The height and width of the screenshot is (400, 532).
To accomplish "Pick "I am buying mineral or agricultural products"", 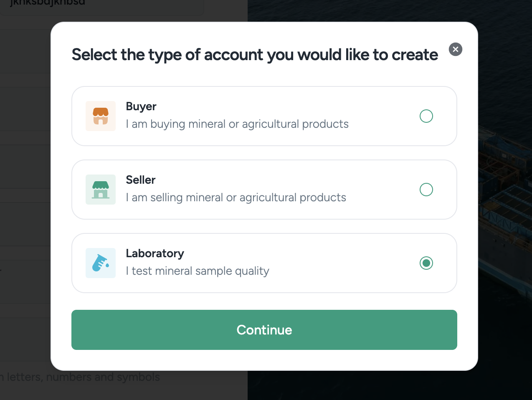I will coord(237,124).
